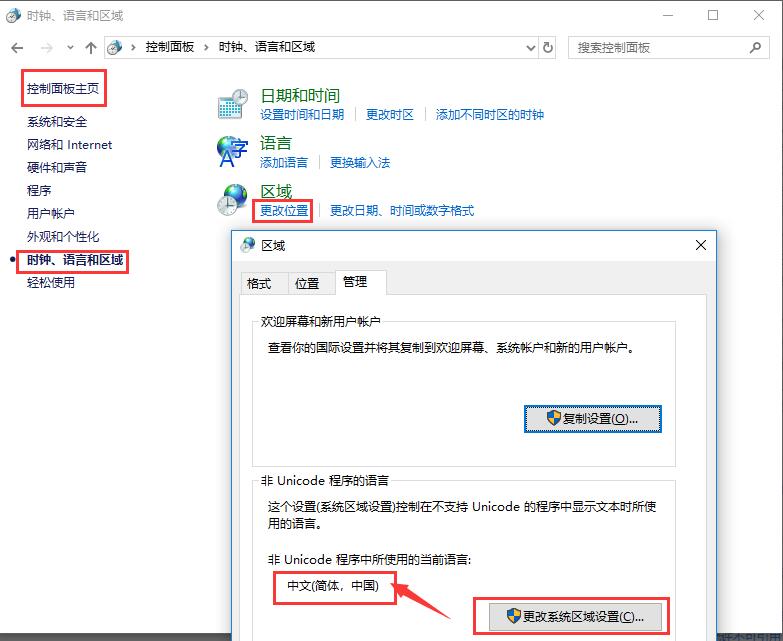Refresh the Control Panel page

point(548,48)
